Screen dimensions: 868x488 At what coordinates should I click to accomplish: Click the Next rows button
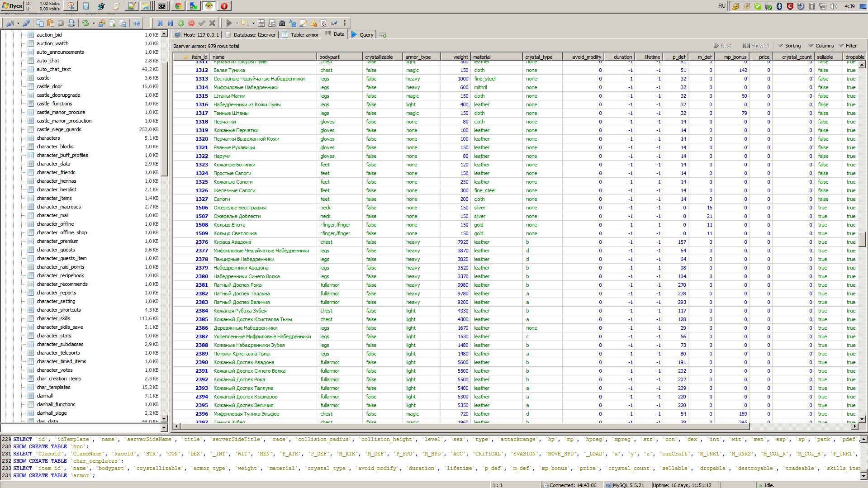722,46
